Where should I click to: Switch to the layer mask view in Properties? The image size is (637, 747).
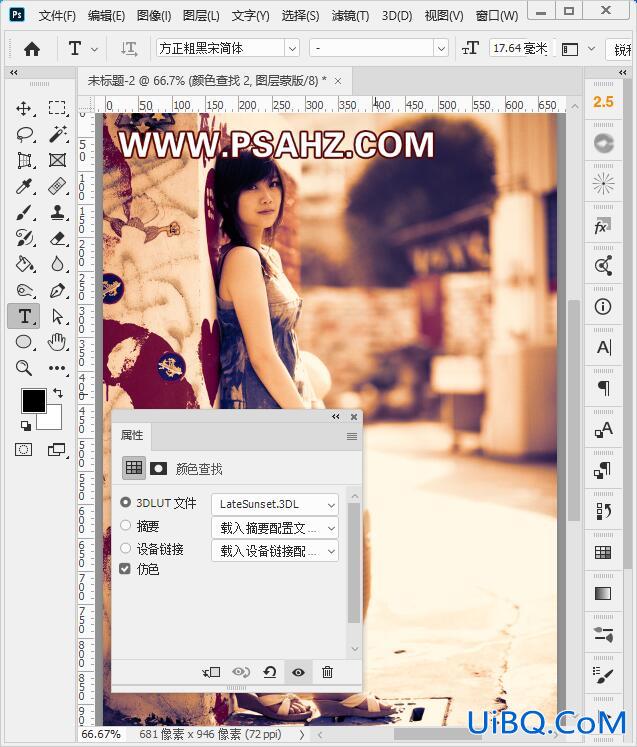click(158, 468)
